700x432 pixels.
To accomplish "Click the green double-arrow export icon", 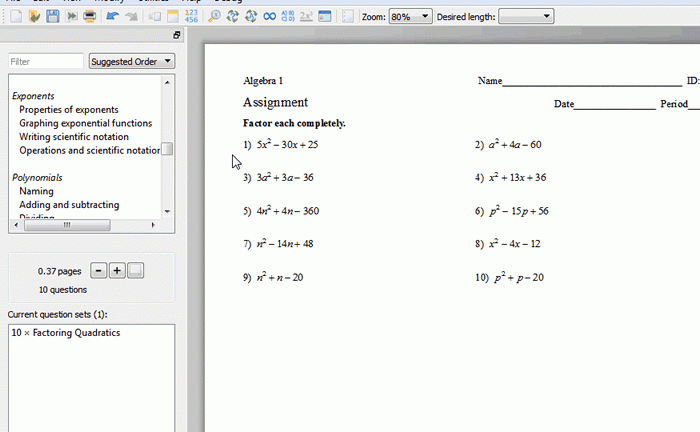I will pos(71,17).
